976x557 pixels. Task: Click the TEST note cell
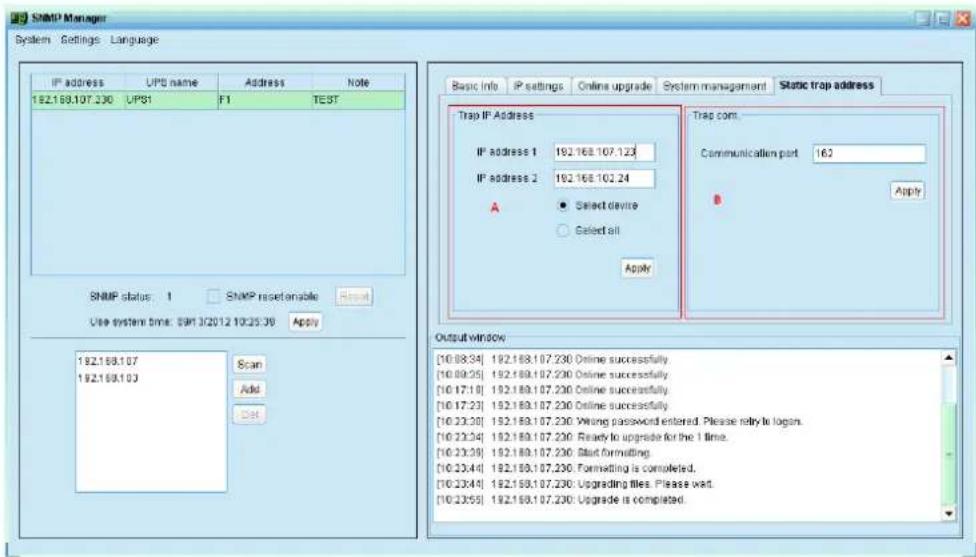point(358,100)
